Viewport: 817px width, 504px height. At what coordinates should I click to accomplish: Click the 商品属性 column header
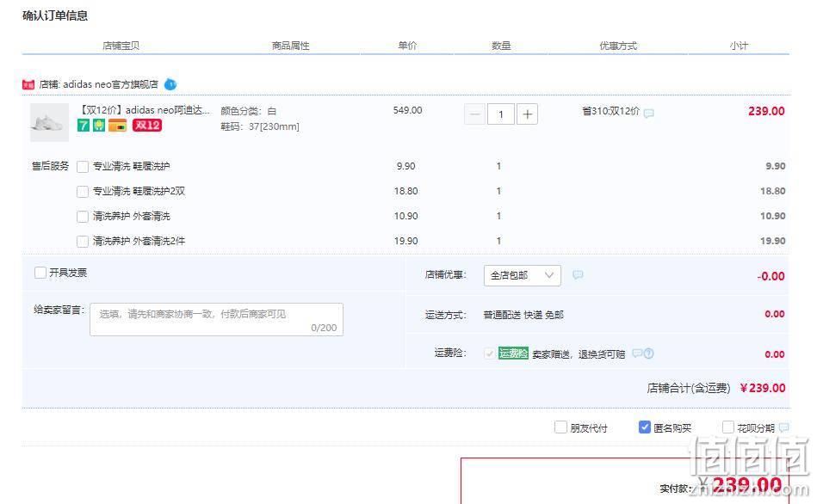(290, 46)
